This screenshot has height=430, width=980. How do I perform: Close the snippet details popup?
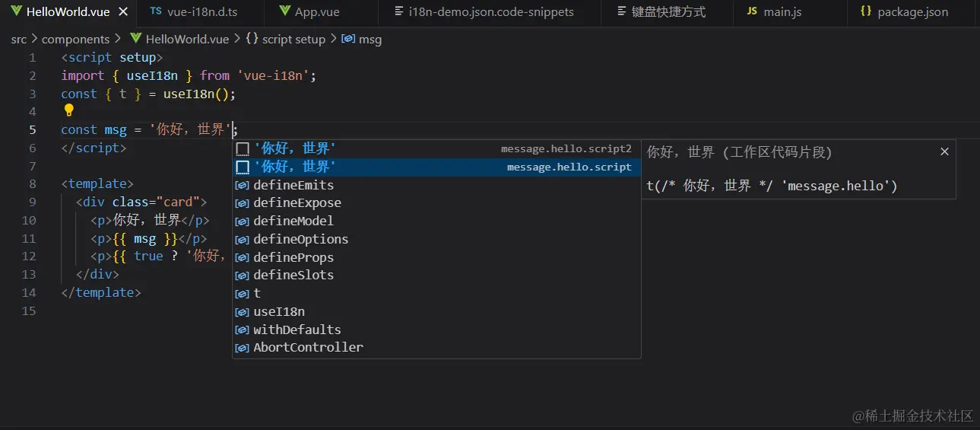pyautogui.click(x=944, y=151)
